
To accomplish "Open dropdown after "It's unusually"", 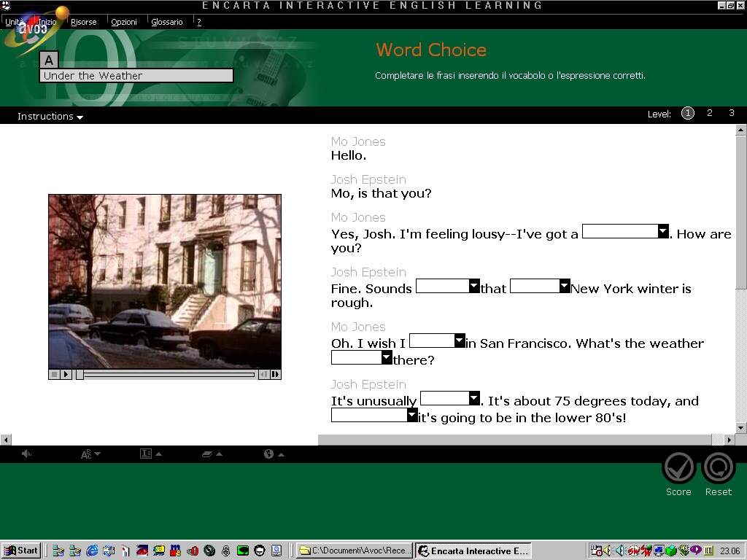I will coord(473,398).
